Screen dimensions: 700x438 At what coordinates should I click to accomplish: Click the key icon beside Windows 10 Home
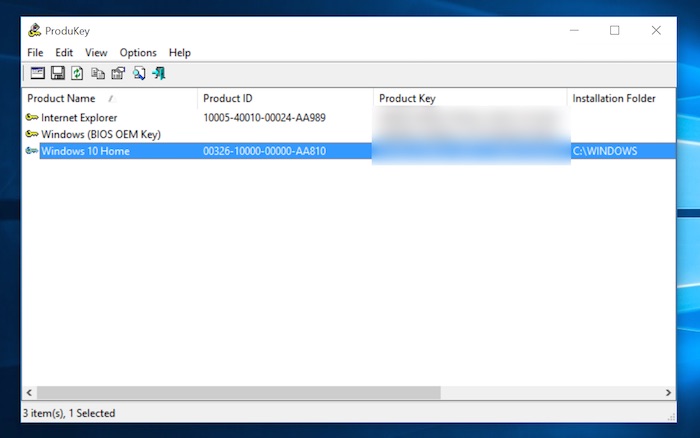click(x=32, y=151)
